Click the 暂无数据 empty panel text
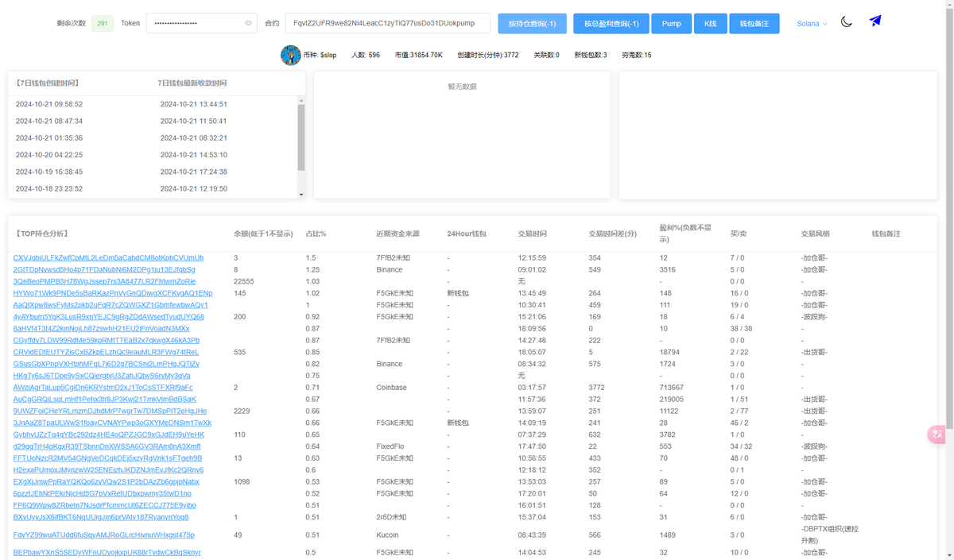 [x=462, y=87]
